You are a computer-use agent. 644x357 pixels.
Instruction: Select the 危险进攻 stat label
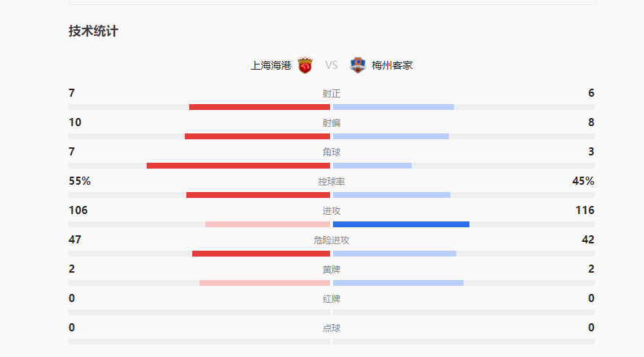[x=332, y=240]
